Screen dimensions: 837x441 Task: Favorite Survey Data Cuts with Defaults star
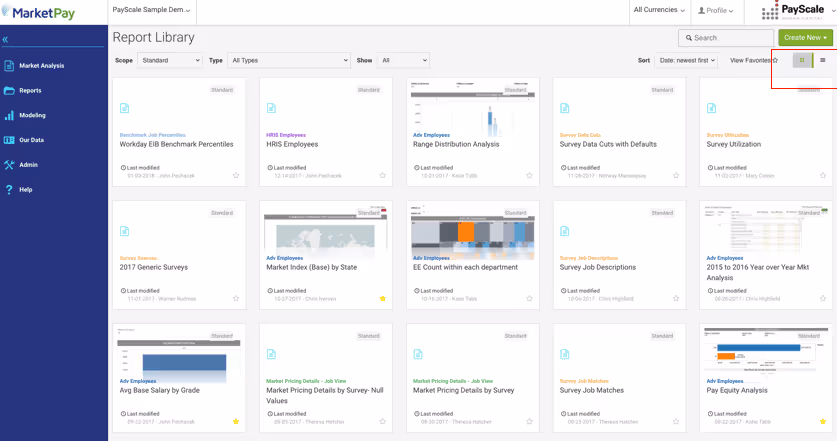(x=676, y=175)
